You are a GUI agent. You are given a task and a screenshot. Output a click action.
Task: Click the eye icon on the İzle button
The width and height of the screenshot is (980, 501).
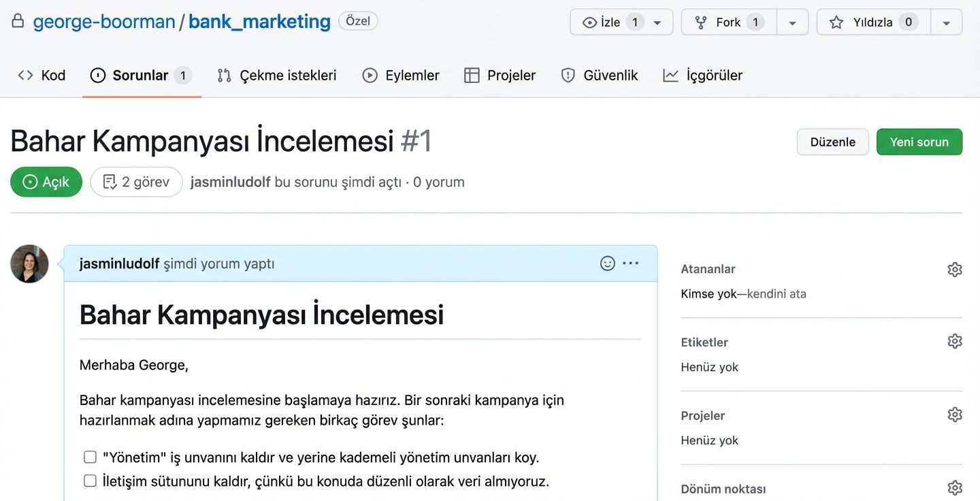589,22
